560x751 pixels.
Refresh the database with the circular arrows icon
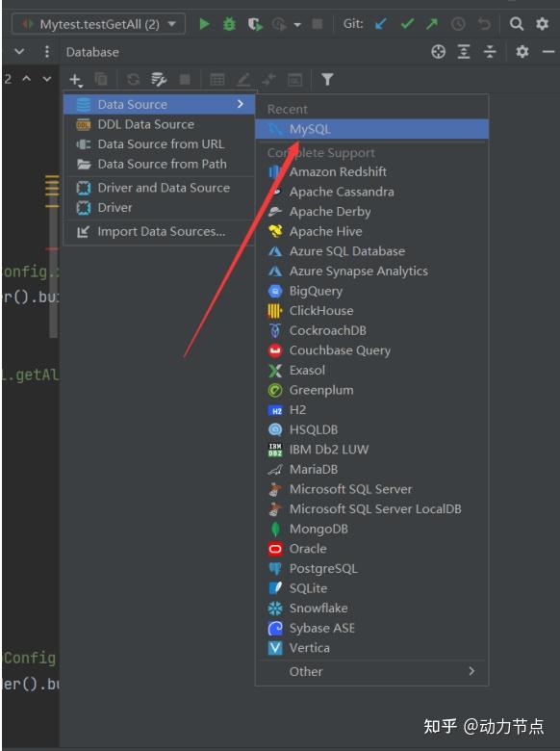(x=133, y=80)
